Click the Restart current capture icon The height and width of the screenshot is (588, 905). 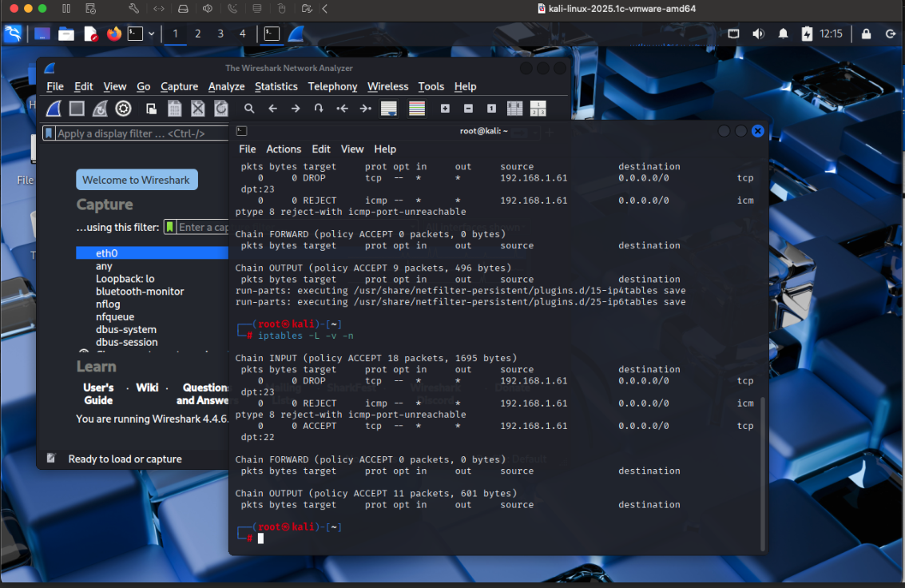pos(99,108)
